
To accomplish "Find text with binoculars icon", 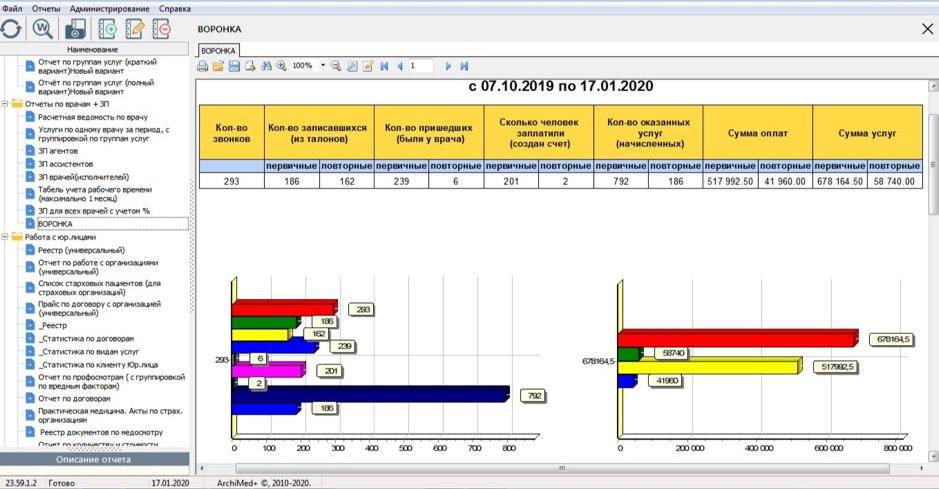I will pyautogui.click(x=266, y=66).
